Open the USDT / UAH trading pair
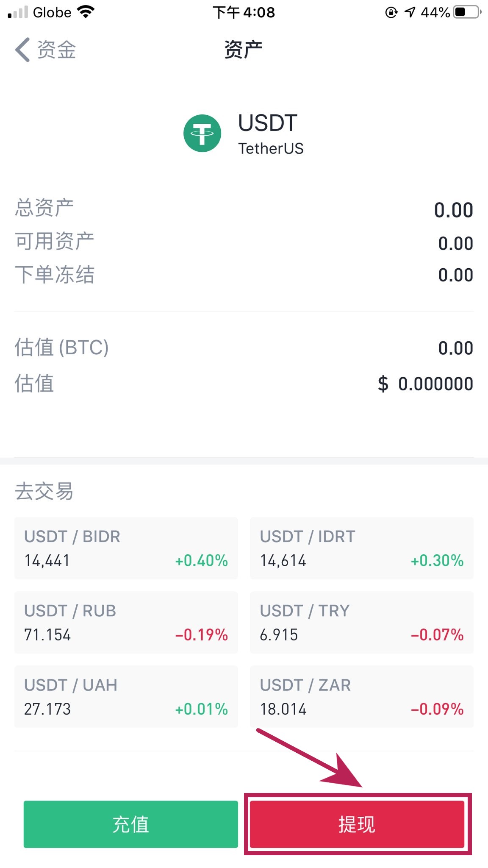Viewport: 488px width, 868px height. (x=126, y=696)
